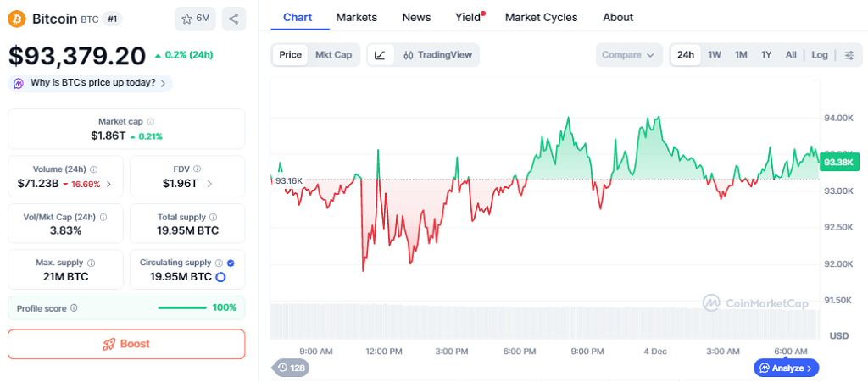Select the All time range
Image resolution: width=868 pixels, height=382 pixels.
(791, 55)
